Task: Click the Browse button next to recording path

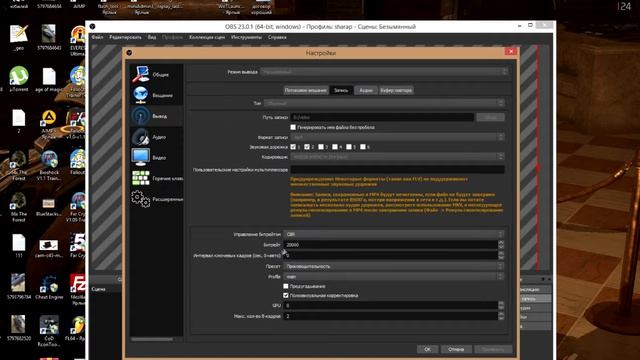Action: (490, 118)
